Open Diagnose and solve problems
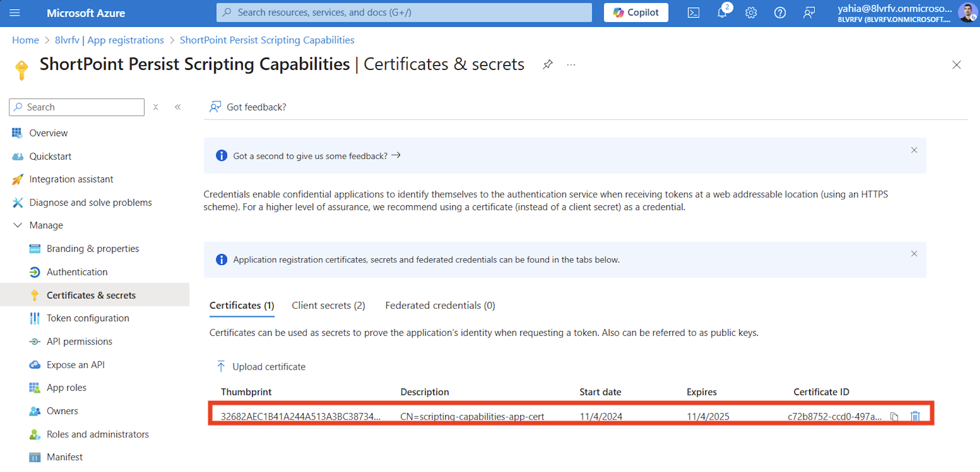The image size is (980, 472). [x=90, y=203]
